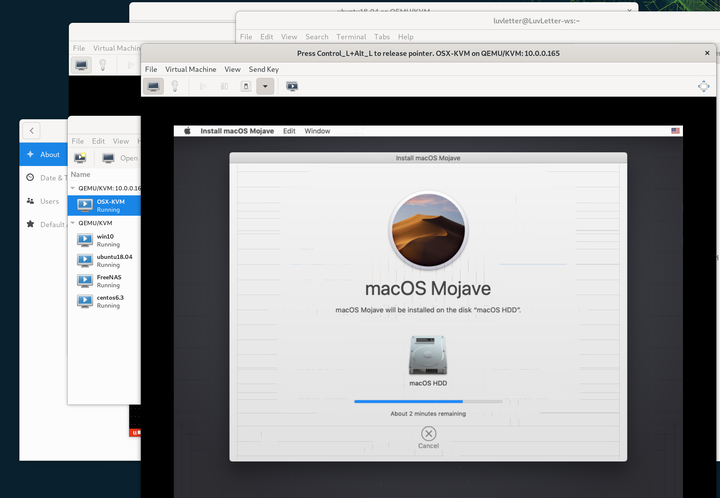Collapse the local QEMU/KVM connection group
This screenshot has width=720, height=498.
tap(73, 223)
